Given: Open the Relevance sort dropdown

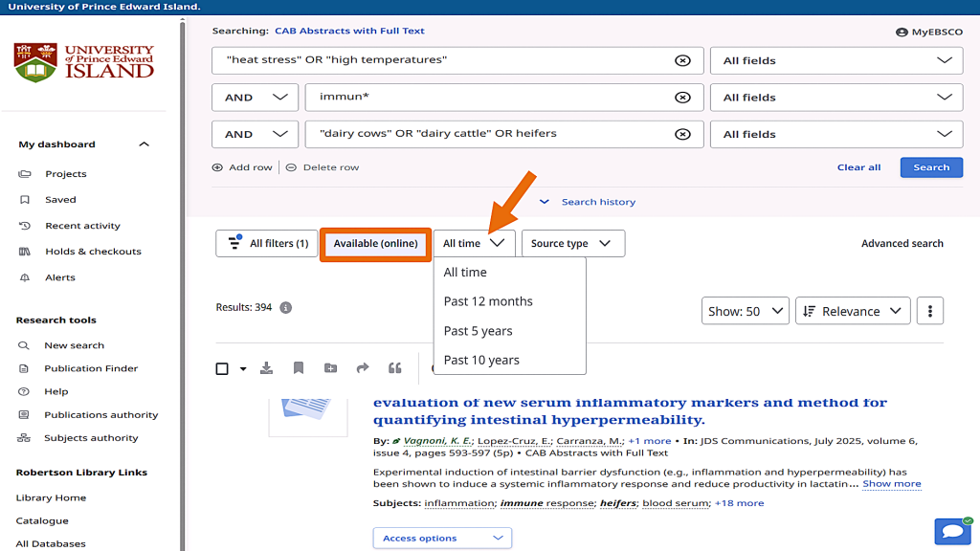Looking at the screenshot, I should pos(853,311).
